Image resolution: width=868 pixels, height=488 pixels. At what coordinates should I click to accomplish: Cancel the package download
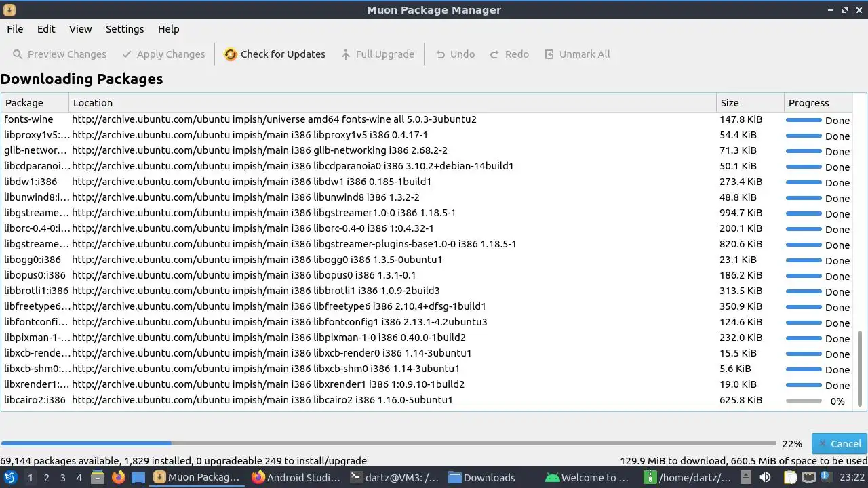(x=840, y=444)
